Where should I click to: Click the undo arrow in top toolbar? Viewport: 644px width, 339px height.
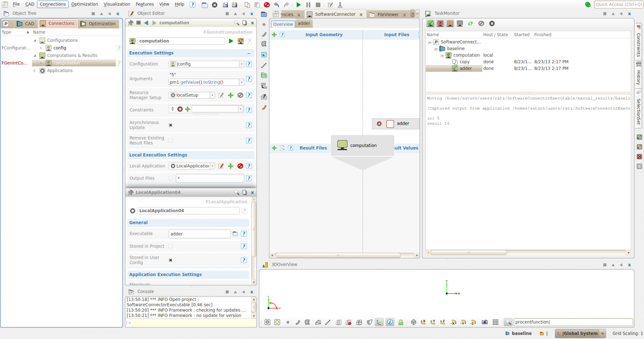pos(277,5)
